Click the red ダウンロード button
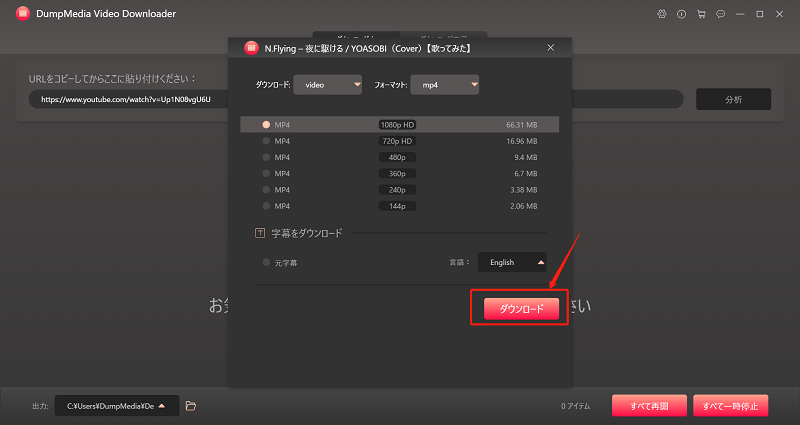The image size is (800, 425). (x=521, y=309)
